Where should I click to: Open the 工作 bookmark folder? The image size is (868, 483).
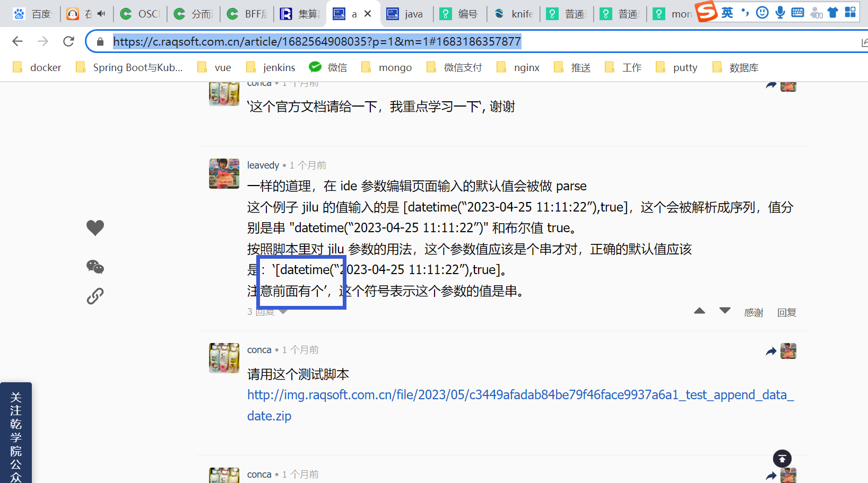point(623,67)
